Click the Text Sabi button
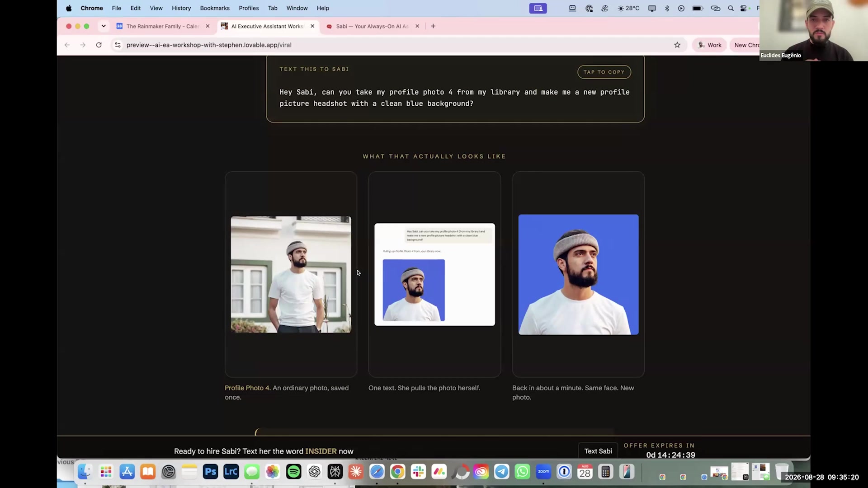 598,451
